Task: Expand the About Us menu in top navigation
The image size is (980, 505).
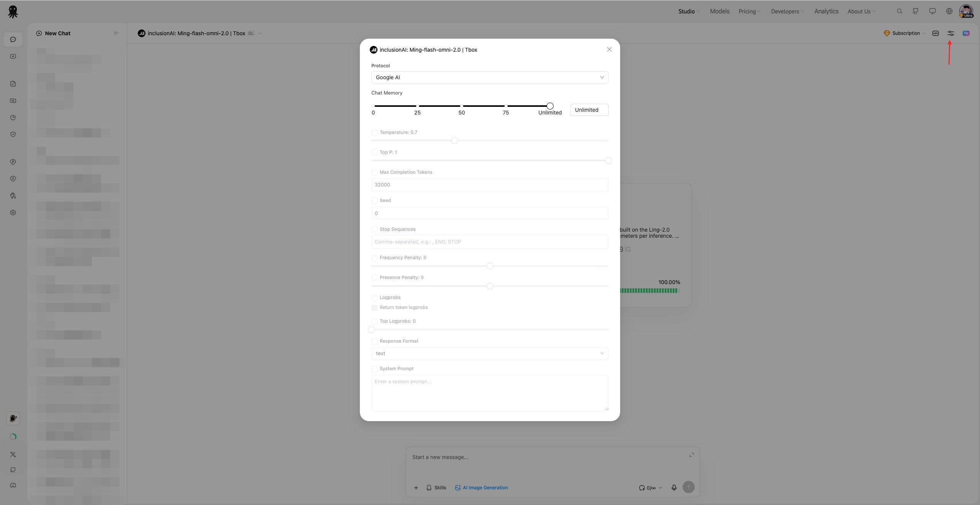Action: click(861, 11)
